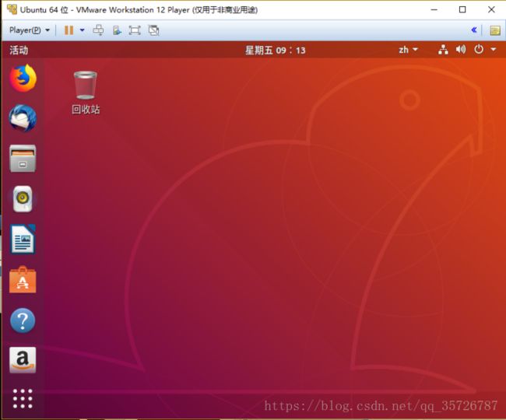Image resolution: width=506 pixels, height=420 pixels.
Task: Open the clock calendar 星期五 09:13
Action: tap(275, 50)
